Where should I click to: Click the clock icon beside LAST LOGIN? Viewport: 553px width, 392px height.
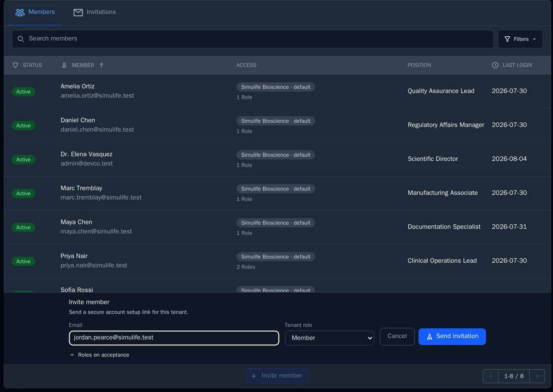[x=495, y=65]
